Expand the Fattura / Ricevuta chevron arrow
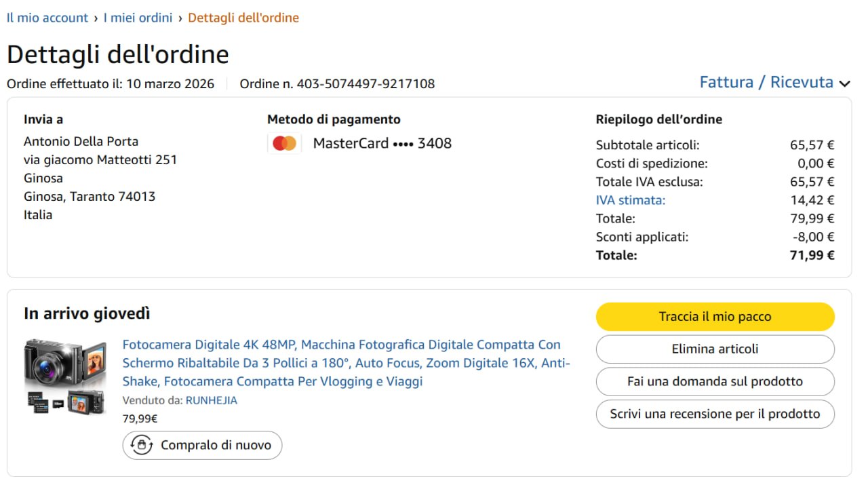868x483 pixels. pos(844,83)
